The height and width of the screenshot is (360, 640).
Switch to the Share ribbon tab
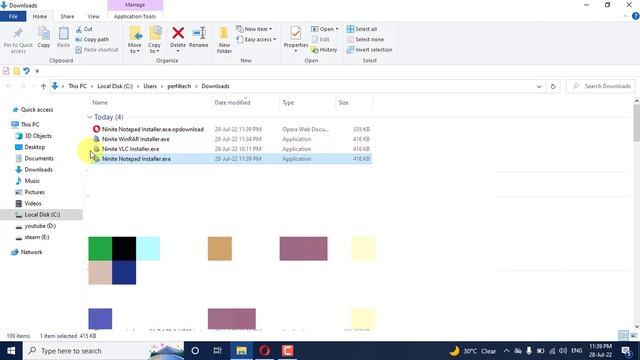pyautogui.click(x=67, y=16)
